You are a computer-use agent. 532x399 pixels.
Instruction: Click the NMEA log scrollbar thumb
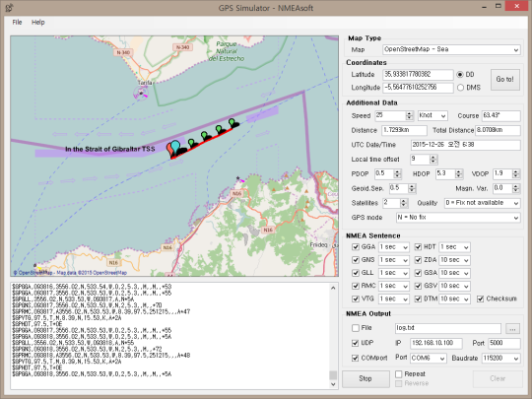tap(333, 375)
